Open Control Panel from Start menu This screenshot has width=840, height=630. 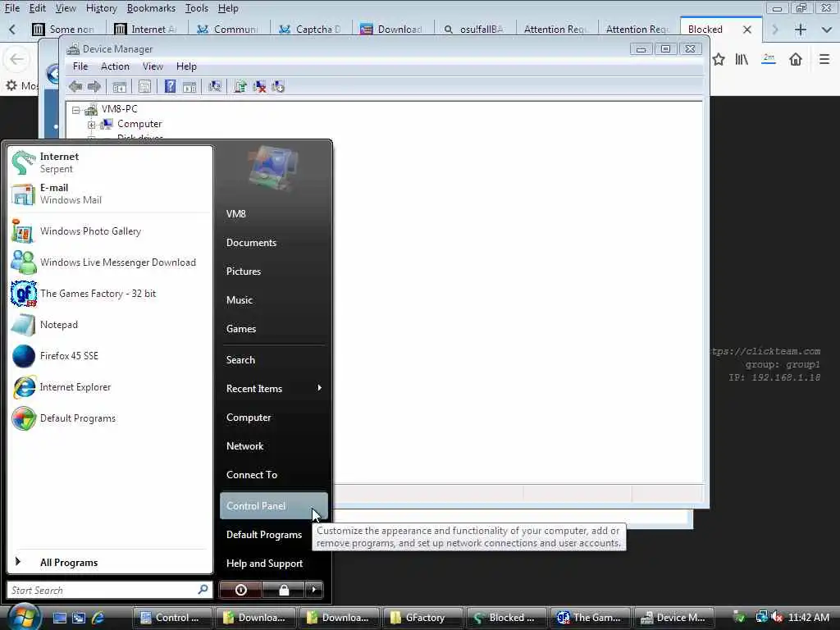coord(274,505)
